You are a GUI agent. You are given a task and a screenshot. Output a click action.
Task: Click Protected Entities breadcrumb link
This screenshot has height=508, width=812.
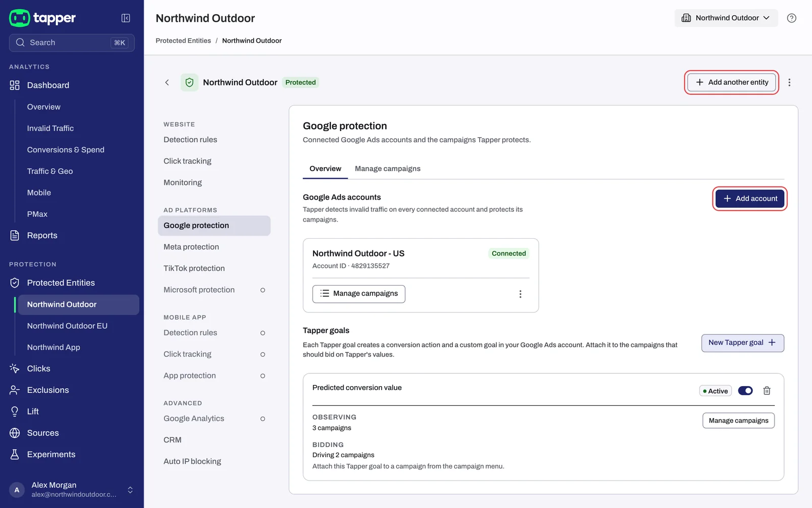pyautogui.click(x=183, y=41)
